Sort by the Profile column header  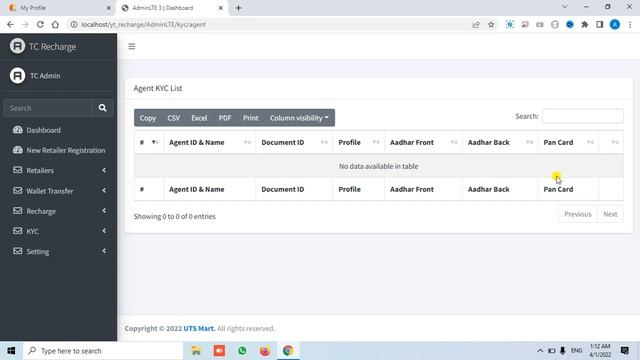(x=358, y=142)
